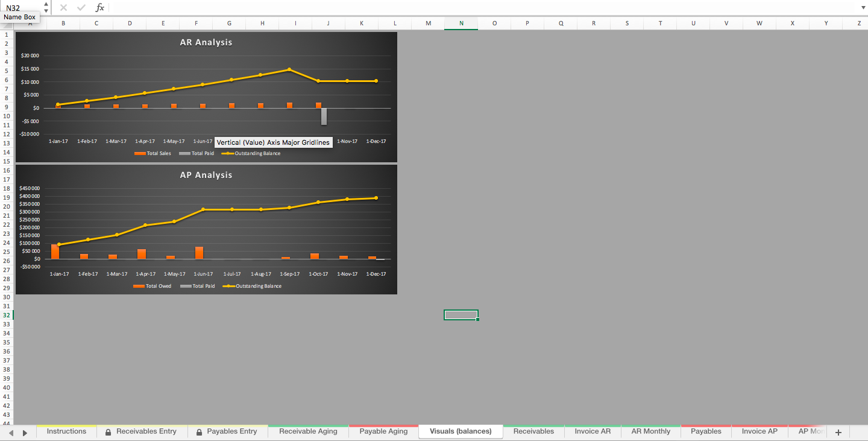868x441 pixels.
Task: Click 1-Jun-17 axis label in AP chart
Action: (203, 274)
